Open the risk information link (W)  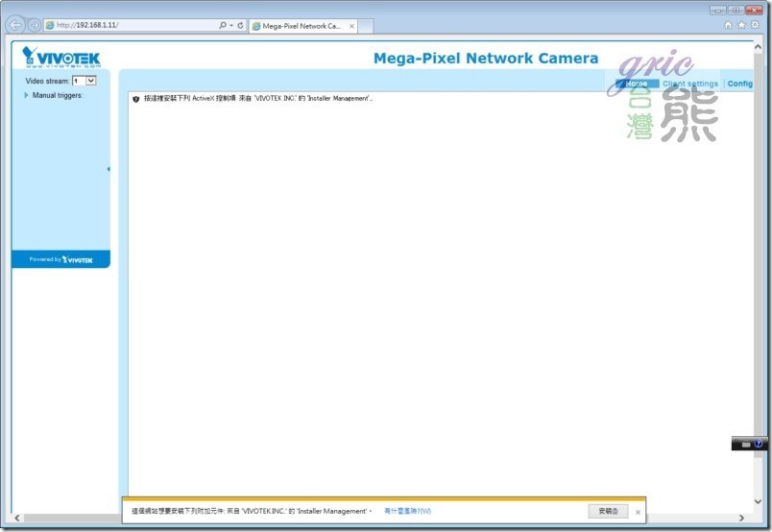coord(407,511)
